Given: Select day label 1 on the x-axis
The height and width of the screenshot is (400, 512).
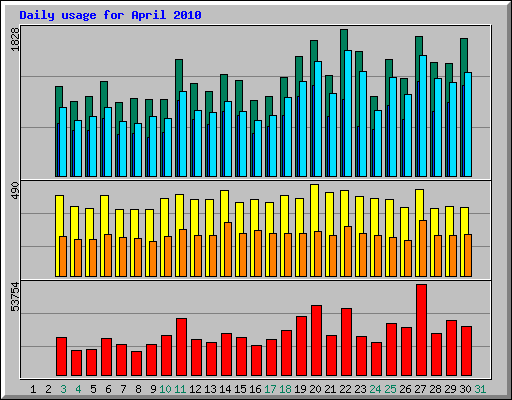Looking at the screenshot, I should (x=33, y=389).
